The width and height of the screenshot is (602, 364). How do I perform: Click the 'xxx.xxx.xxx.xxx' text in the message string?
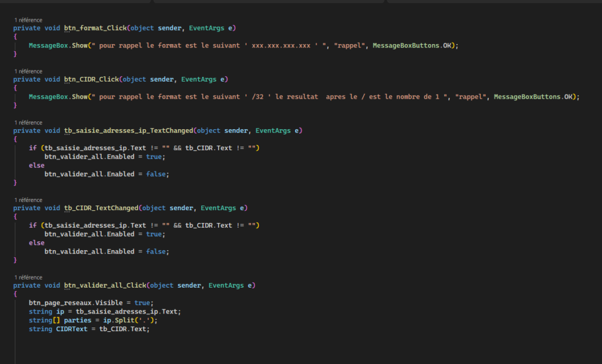(x=280, y=46)
